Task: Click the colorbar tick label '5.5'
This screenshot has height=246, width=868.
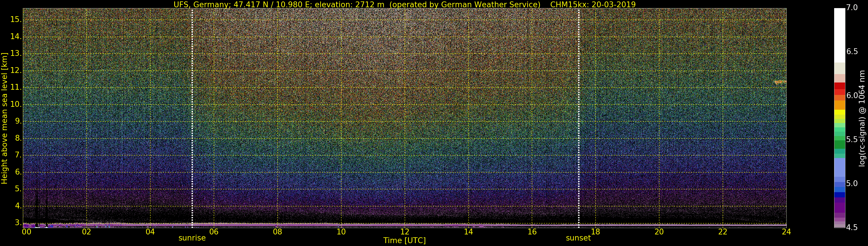Action: coord(852,139)
